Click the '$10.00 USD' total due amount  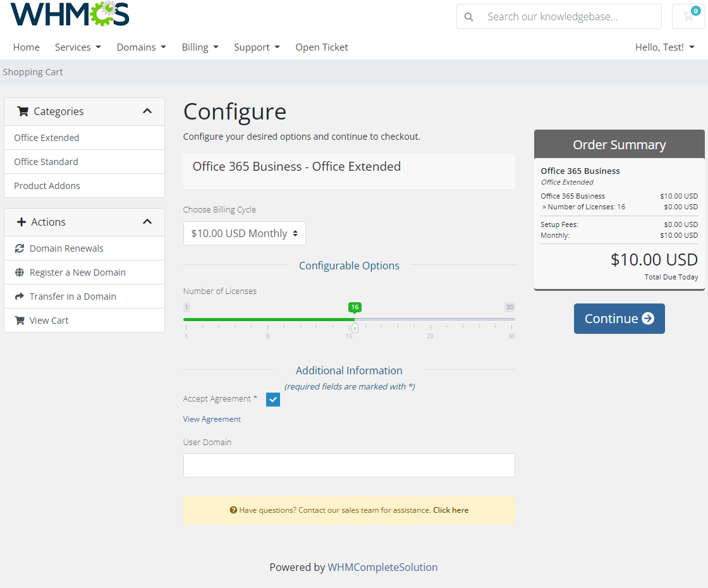(x=654, y=260)
